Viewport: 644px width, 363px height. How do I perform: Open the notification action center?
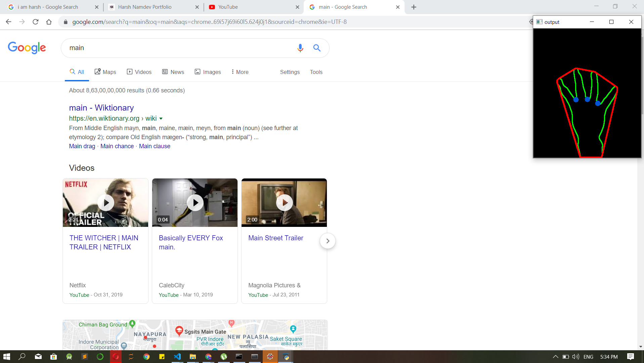click(631, 357)
